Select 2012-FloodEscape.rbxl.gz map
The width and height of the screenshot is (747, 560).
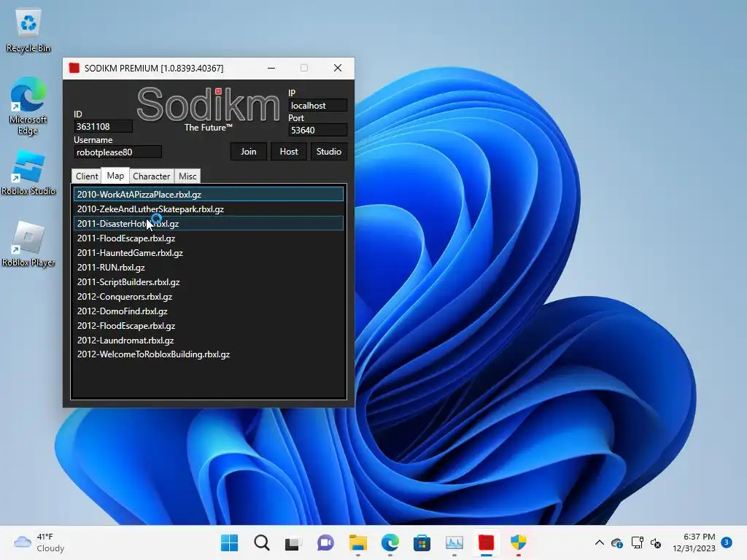pos(208,326)
